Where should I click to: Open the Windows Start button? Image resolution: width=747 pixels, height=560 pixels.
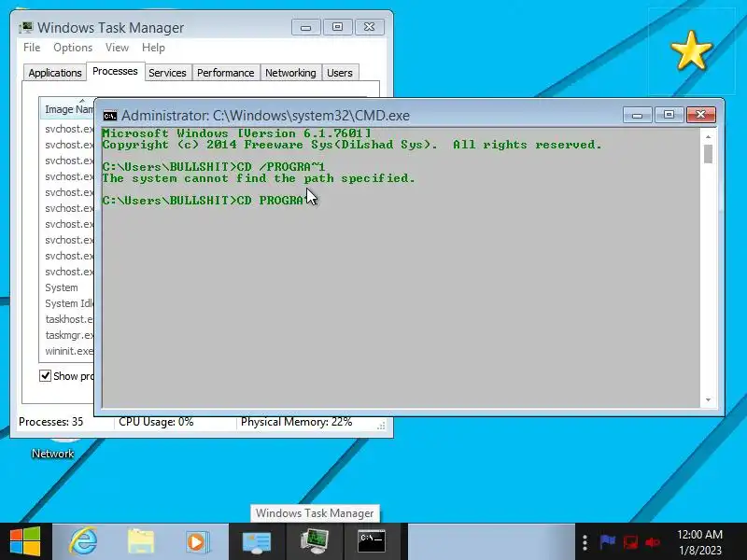point(25,541)
